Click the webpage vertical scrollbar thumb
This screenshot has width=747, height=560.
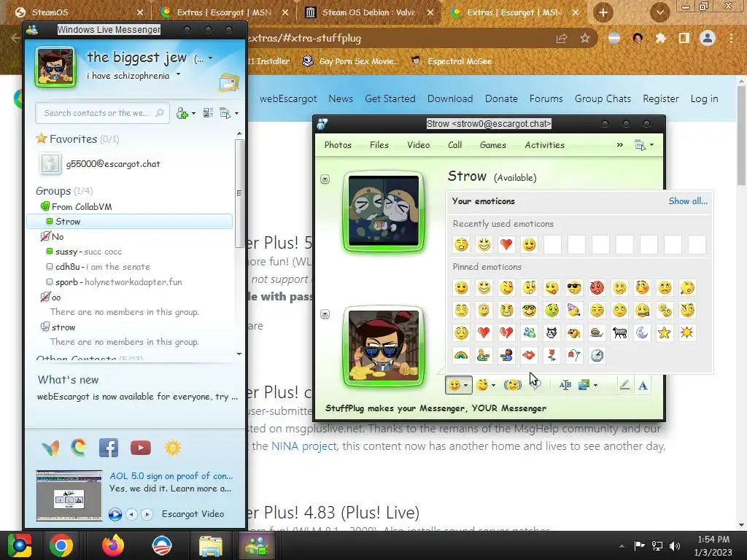coord(741,136)
